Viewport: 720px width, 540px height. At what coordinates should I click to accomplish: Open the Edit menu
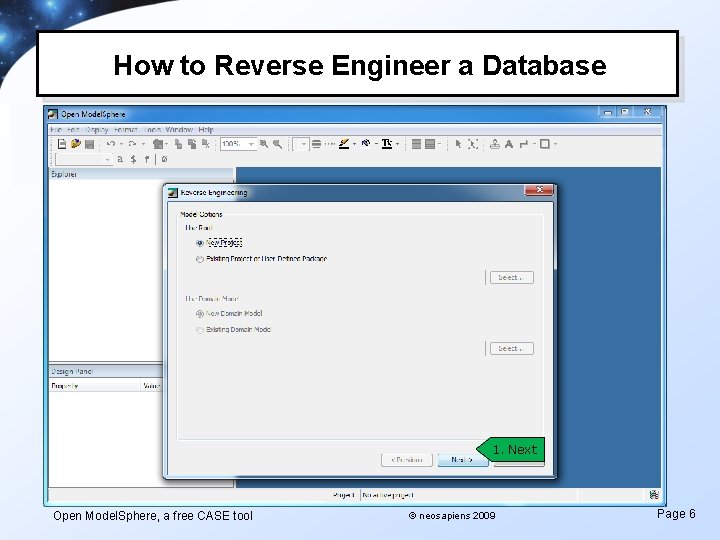(x=73, y=130)
